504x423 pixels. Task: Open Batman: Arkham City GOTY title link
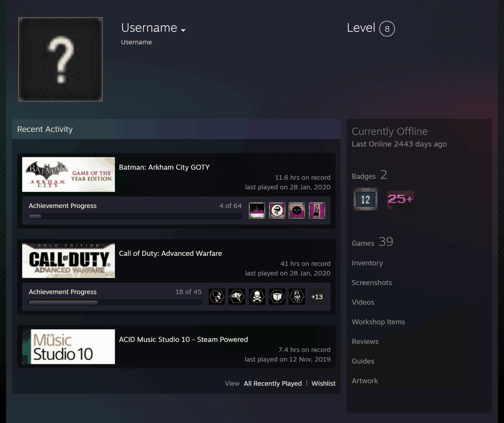(x=164, y=167)
